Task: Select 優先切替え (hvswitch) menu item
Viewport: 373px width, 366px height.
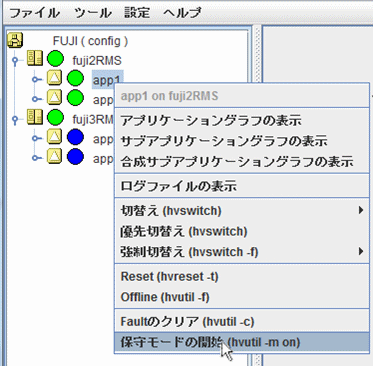Action: tap(242, 231)
